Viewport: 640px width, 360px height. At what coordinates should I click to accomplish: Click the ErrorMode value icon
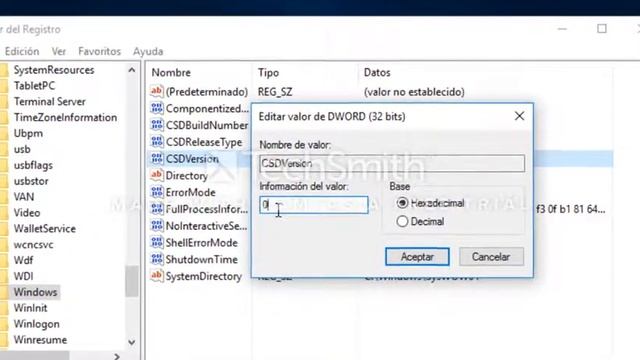click(x=157, y=192)
